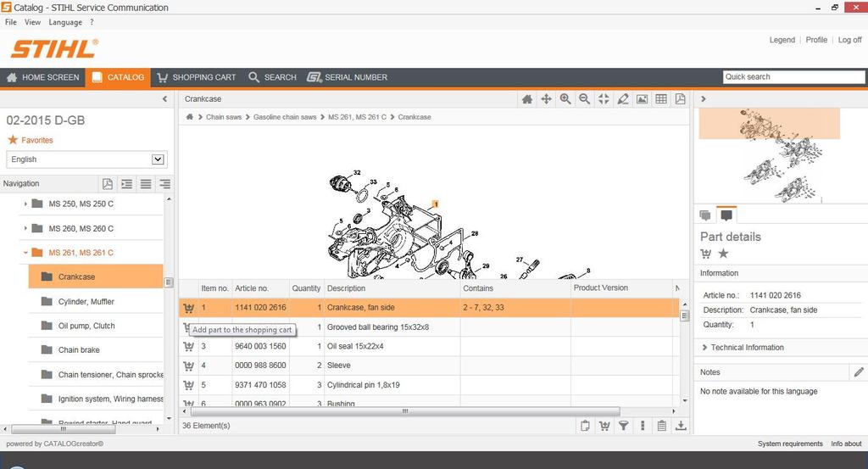Zoom out of the crankcase diagram
Image resolution: width=868 pixels, height=469 pixels.
pyautogui.click(x=585, y=99)
